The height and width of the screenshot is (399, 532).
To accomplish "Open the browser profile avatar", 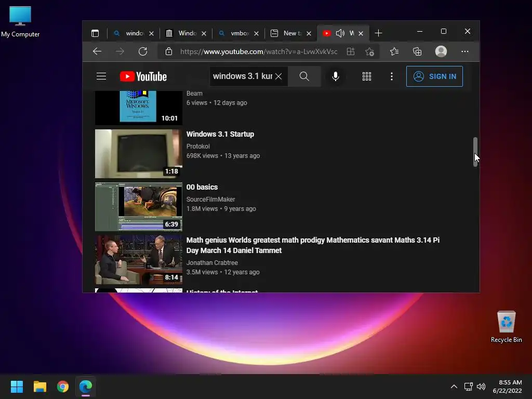I will coord(441,51).
